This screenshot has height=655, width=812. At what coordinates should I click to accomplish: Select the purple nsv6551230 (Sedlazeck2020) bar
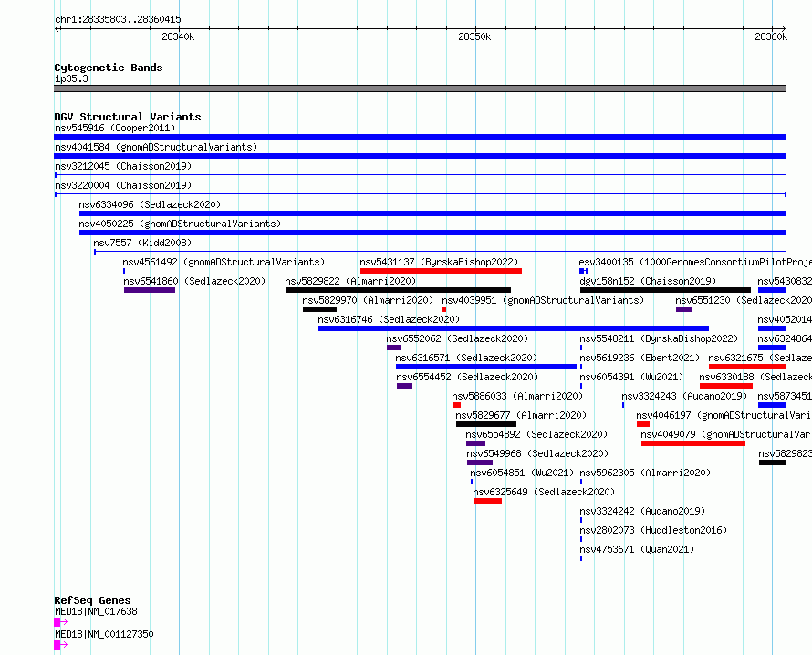pos(684,309)
